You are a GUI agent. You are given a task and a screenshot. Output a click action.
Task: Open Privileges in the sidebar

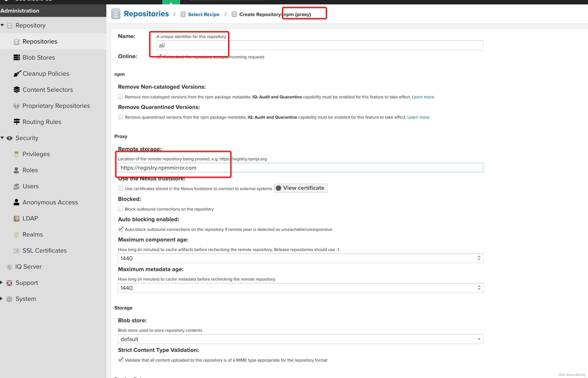coord(36,154)
